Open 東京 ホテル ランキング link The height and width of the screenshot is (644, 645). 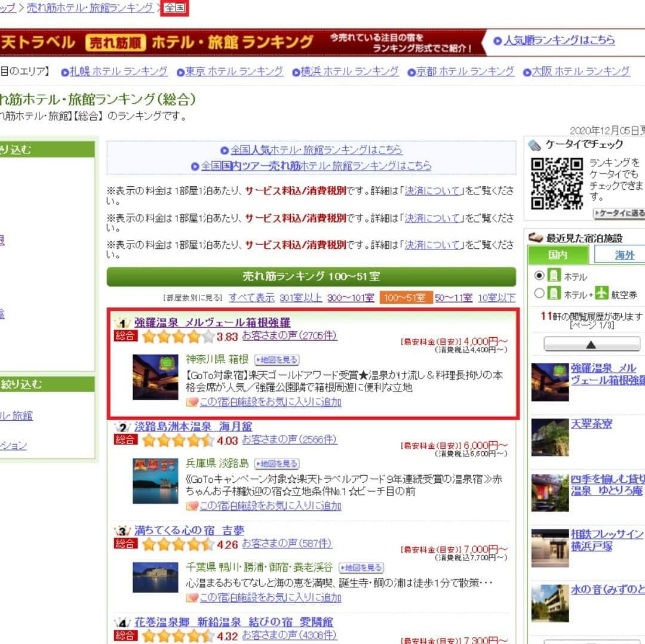pyautogui.click(x=234, y=72)
